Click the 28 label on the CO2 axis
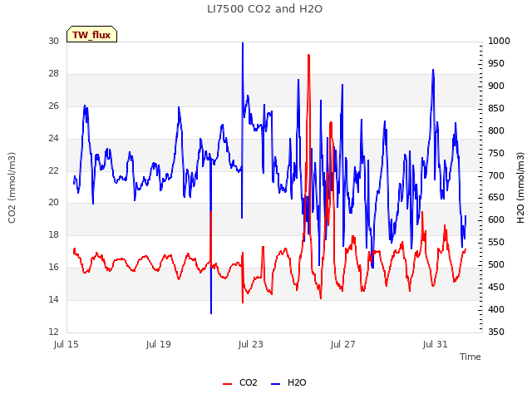 click(x=53, y=74)
